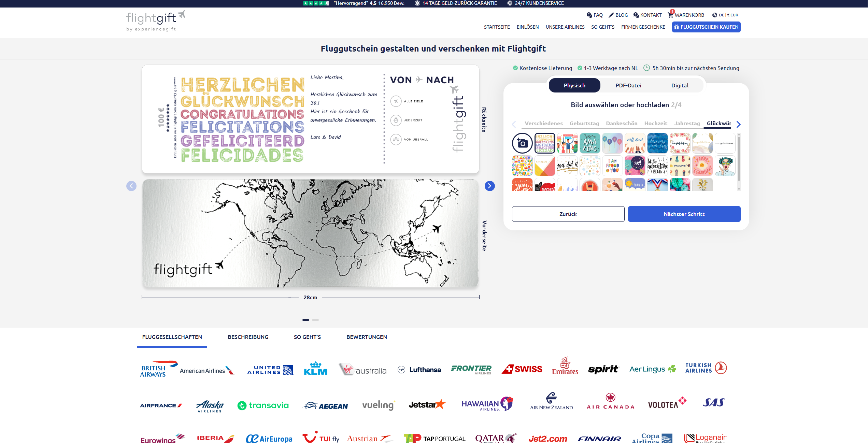Choose the balloons pastel card image

612,143
